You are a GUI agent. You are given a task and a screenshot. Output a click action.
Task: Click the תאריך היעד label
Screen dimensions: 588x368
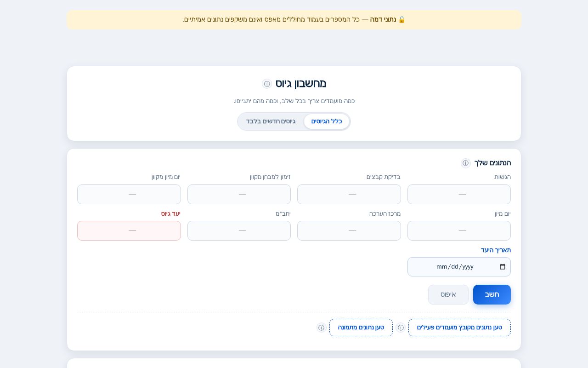(496, 250)
